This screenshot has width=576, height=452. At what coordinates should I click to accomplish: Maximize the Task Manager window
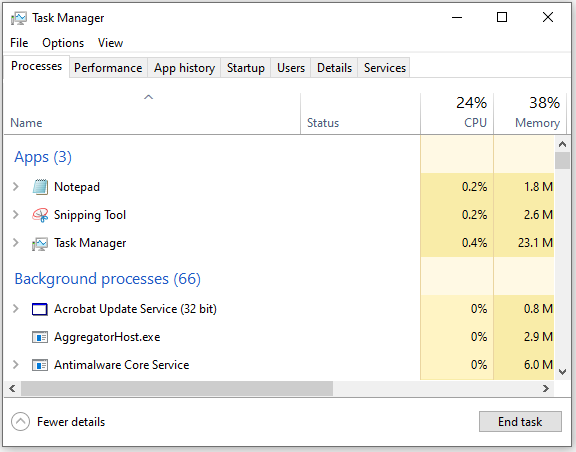coord(502,17)
